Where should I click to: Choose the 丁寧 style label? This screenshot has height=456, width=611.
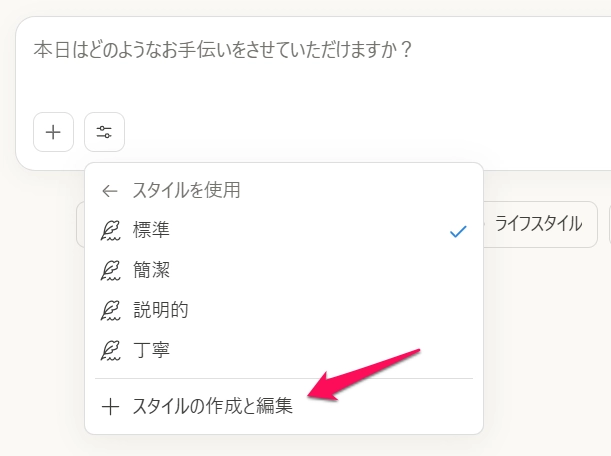(x=152, y=350)
